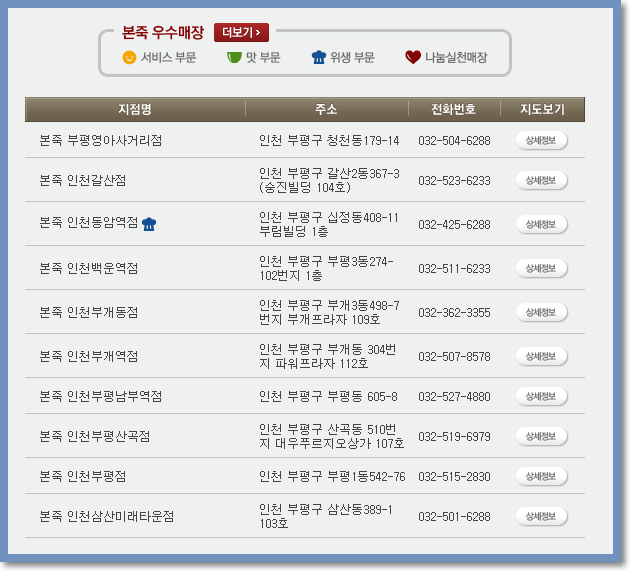This screenshot has width=630, height=571.
Task: Click address 인천 부평구 청천동179-14
Action: click(329, 140)
